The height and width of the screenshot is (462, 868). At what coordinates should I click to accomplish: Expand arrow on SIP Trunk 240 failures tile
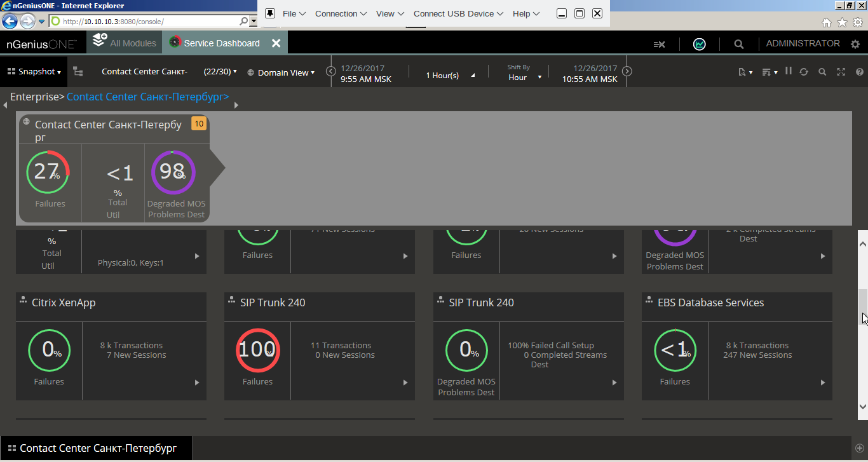click(405, 383)
